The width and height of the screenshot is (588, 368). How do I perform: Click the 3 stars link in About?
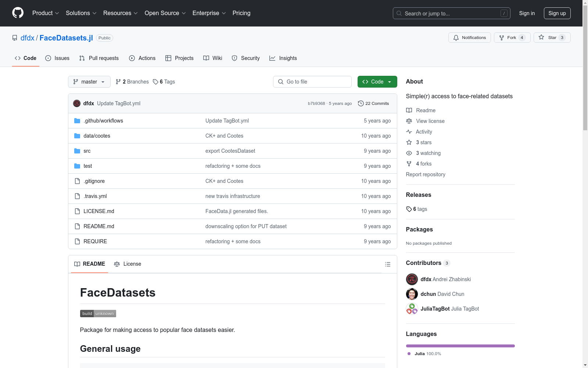point(424,142)
